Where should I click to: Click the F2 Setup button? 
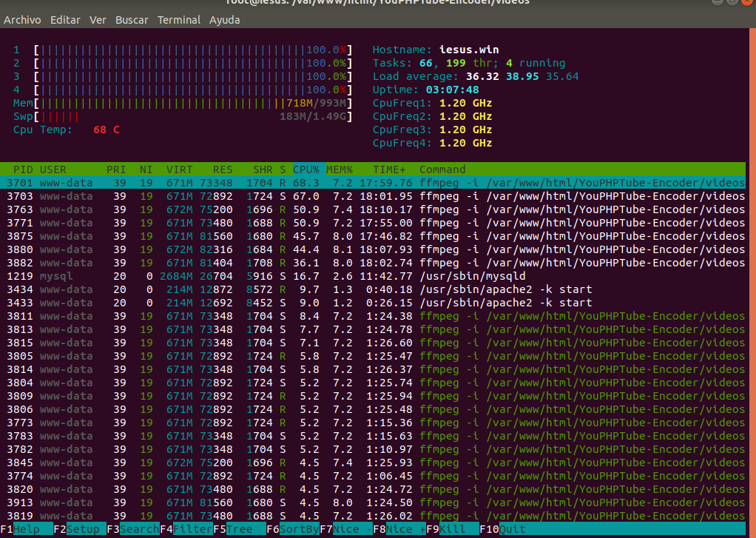coord(80,529)
